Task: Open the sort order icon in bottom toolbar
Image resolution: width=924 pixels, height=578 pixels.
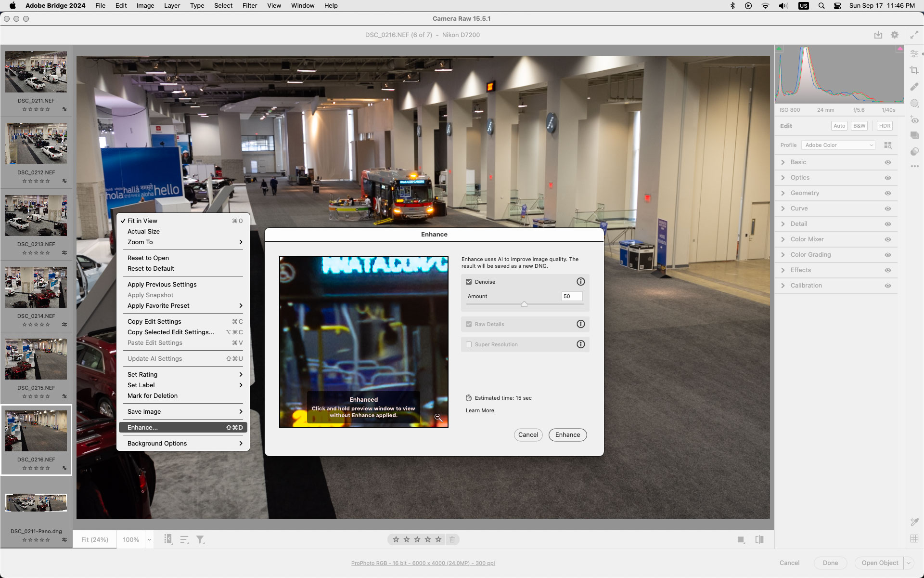Action: [184, 539]
